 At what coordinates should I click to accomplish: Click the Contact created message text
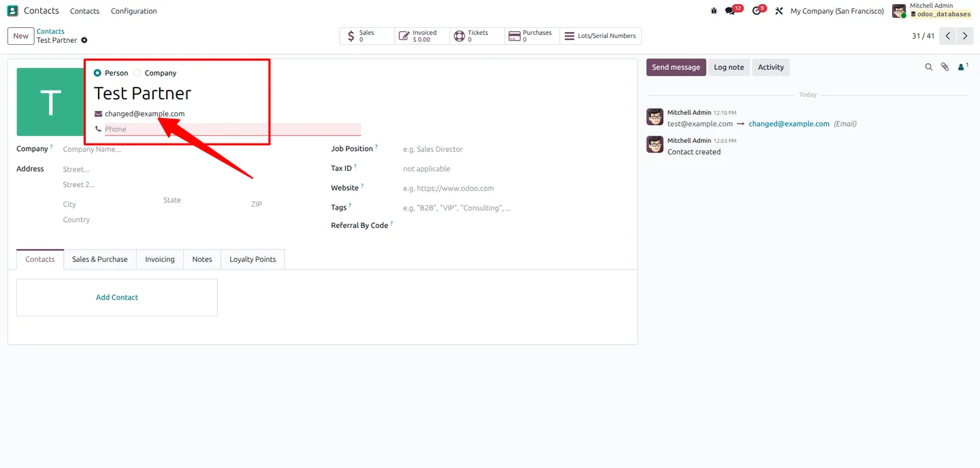click(x=693, y=152)
